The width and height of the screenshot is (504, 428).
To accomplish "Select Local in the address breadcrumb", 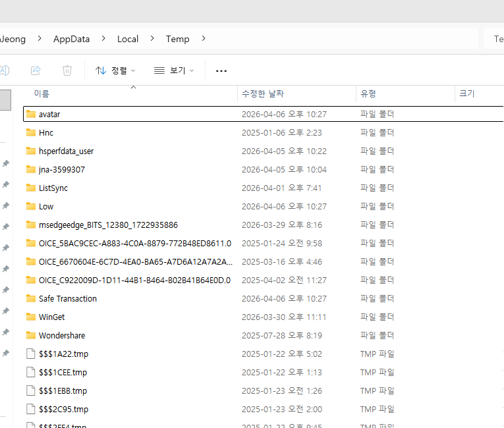I will tap(128, 39).
